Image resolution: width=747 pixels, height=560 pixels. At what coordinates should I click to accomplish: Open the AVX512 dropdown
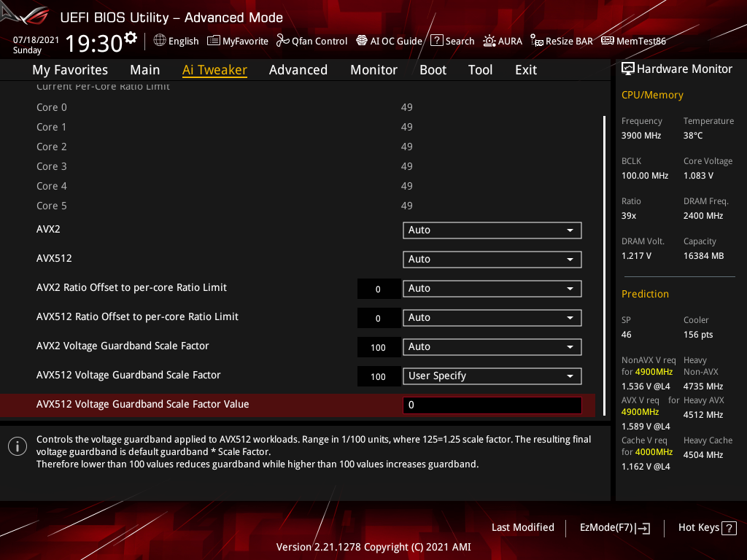click(492, 259)
